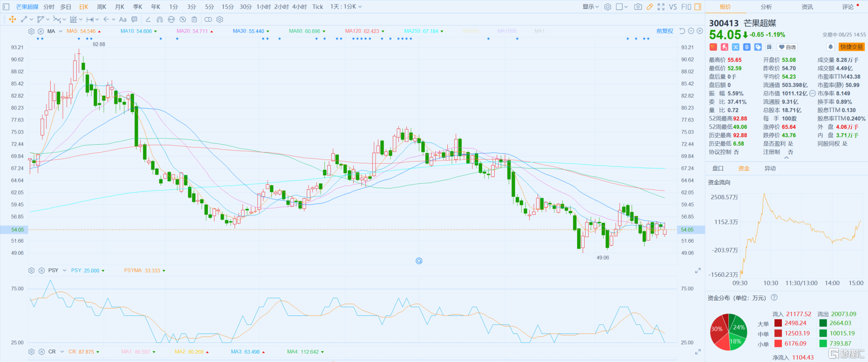The width and height of the screenshot is (868, 362).
Task: Maximize the PSY indicator panel
Action: tap(698, 271)
